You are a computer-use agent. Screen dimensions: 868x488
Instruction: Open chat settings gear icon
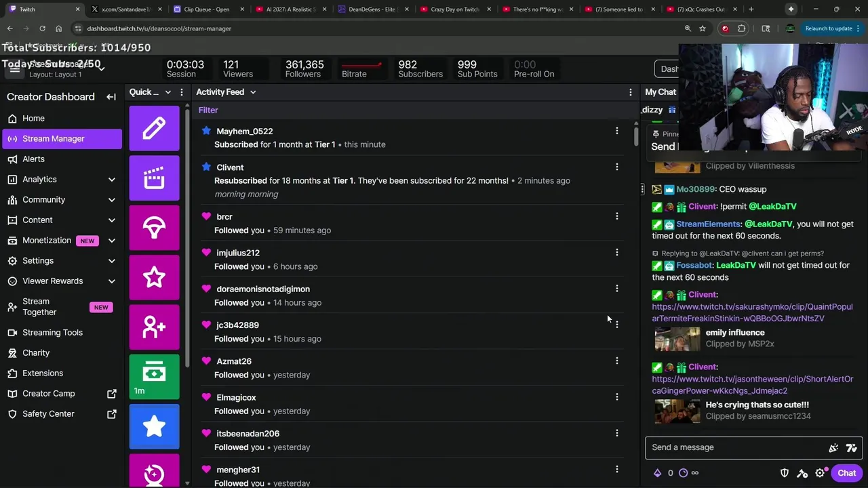coord(820,473)
